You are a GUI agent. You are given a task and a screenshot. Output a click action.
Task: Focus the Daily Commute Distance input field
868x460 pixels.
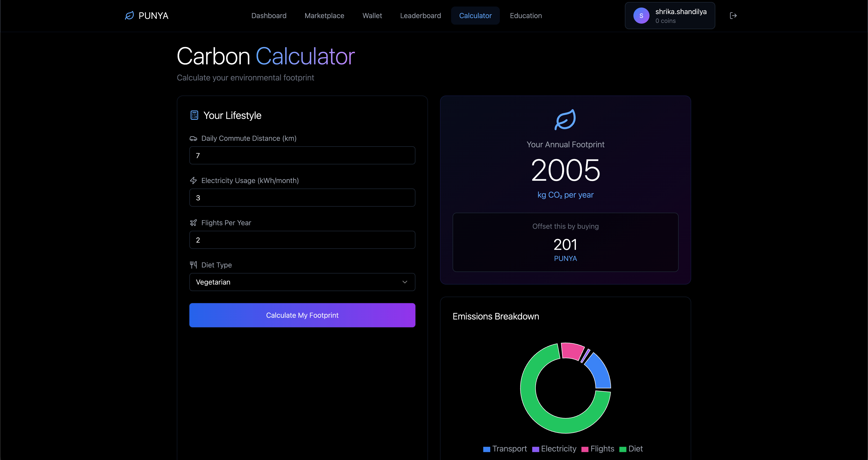302,155
